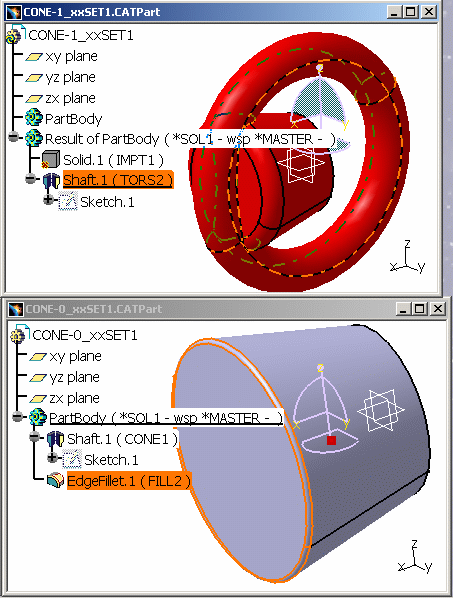Image resolution: width=453 pixels, height=598 pixels.
Task: Expand Sketch.1 under Shaft.1 (CONE1)
Action: (x=52, y=457)
